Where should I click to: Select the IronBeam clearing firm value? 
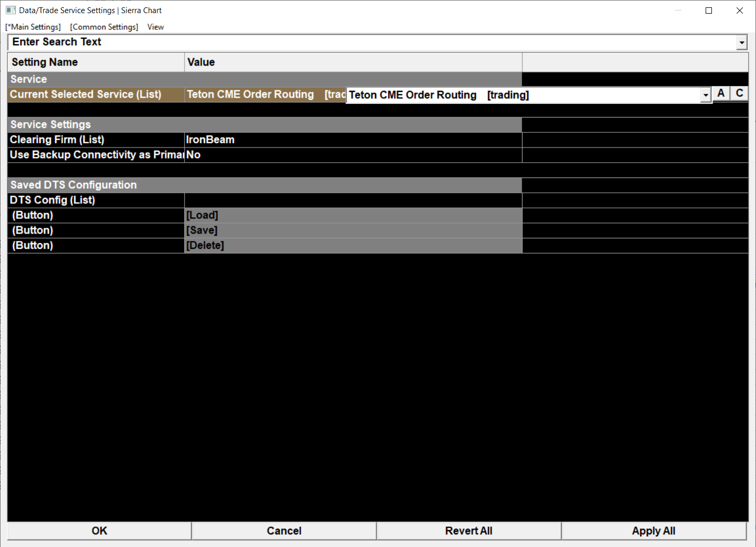[353, 140]
